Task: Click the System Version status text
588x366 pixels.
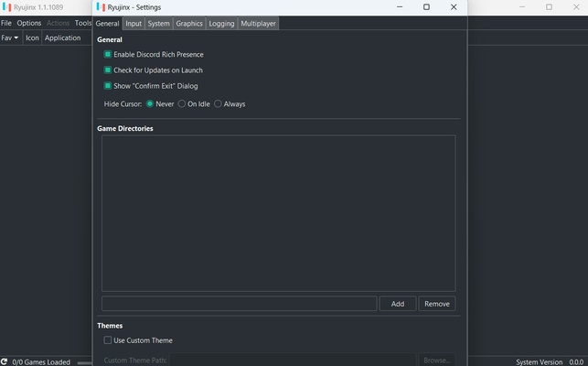Action: [x=539, y=362]
